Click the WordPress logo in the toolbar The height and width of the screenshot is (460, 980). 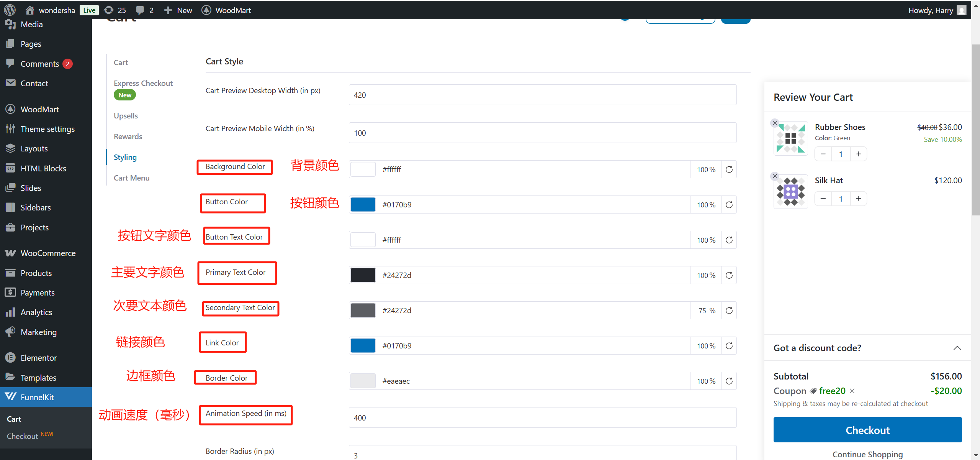(9, 10)
